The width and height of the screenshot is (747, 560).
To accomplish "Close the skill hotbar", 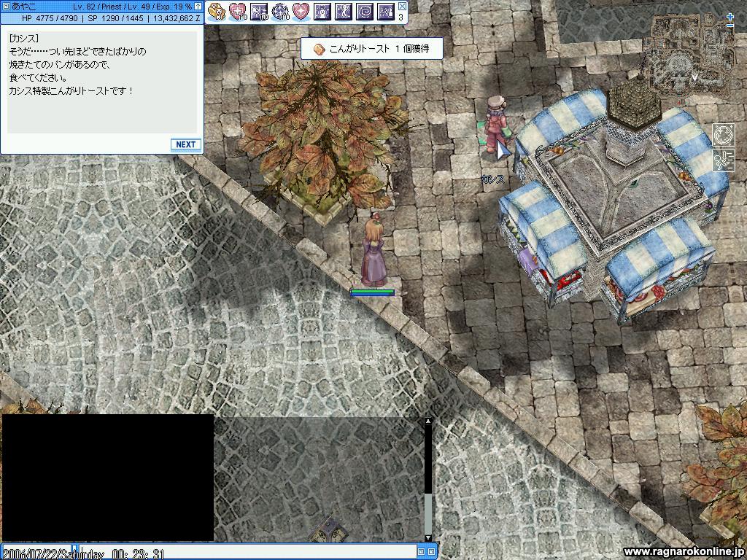I will 402,6.
